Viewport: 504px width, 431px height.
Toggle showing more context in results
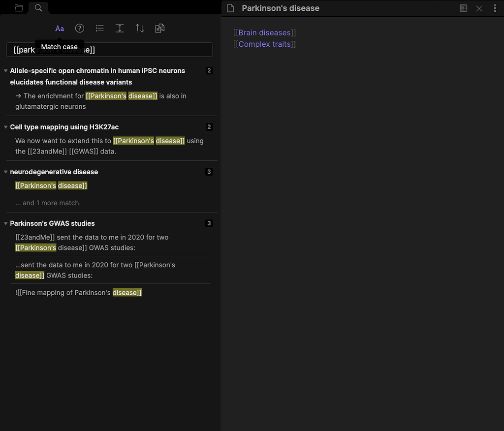pos(120,28)
